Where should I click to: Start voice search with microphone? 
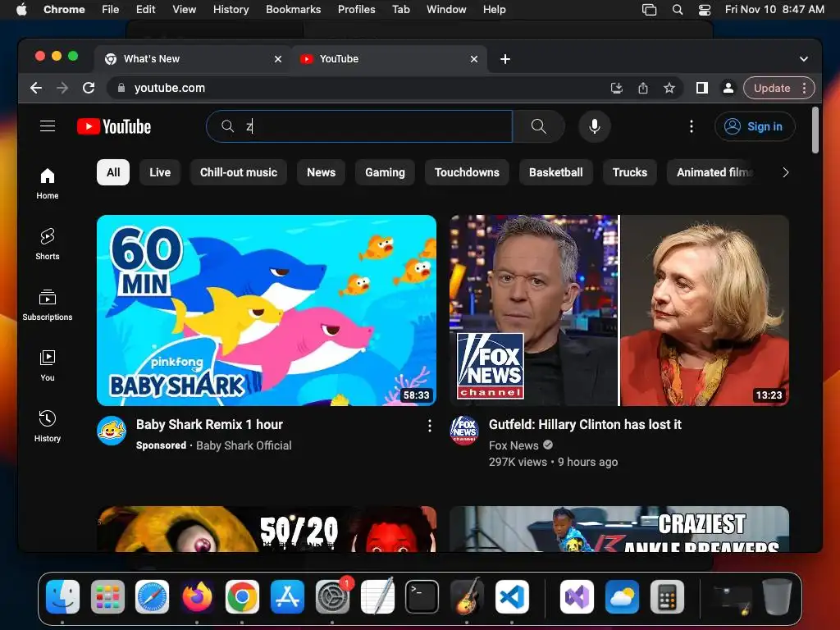[594, 126]
